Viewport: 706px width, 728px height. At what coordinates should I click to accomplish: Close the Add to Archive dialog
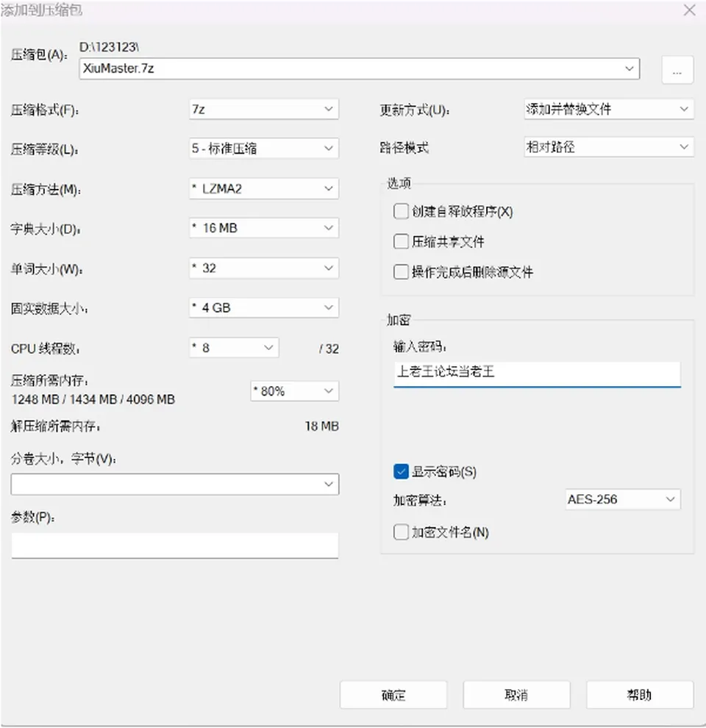point(689,10)
